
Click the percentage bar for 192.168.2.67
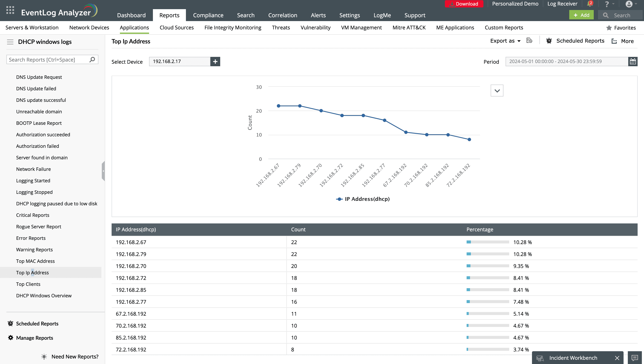487,242
